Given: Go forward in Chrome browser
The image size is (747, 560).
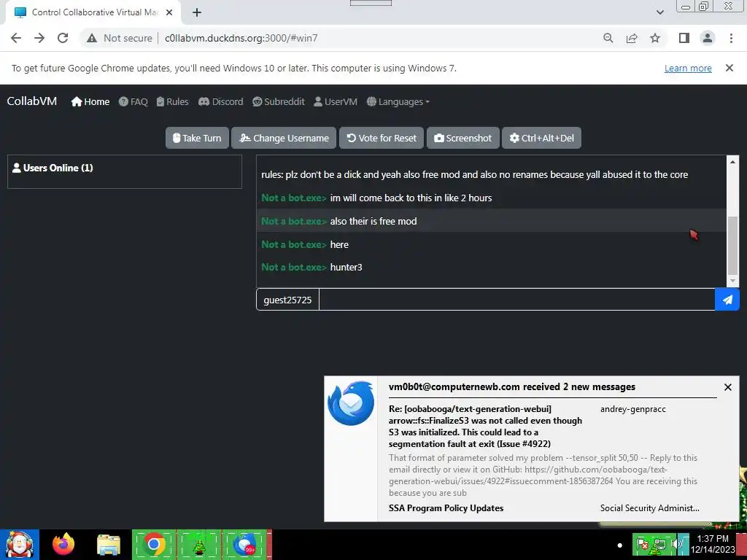Looking at the screenshot, I should [x=39, y=38].
